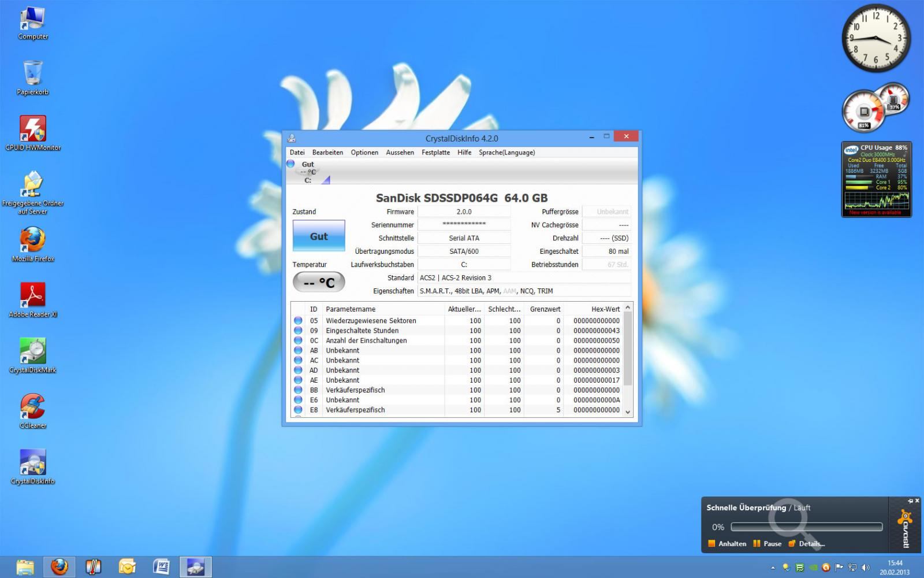Close the avast scan popup
Viewport: 924px width, 578px height.
tap(917, 501)
